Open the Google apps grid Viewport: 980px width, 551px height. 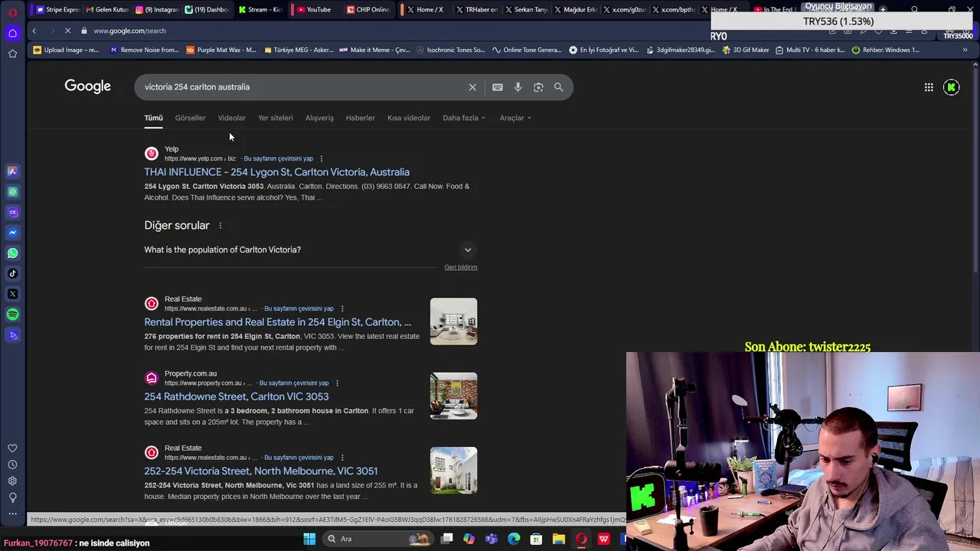tap(929, 87)
